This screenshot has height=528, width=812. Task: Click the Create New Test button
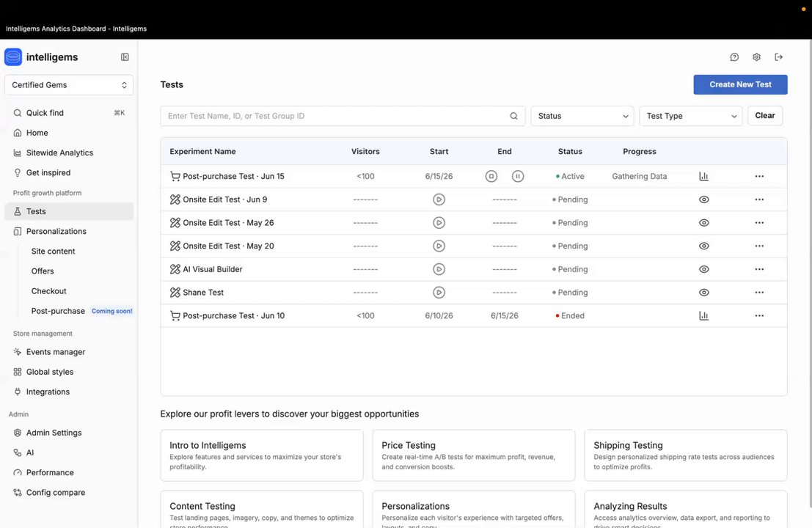(x=740, y=85)
